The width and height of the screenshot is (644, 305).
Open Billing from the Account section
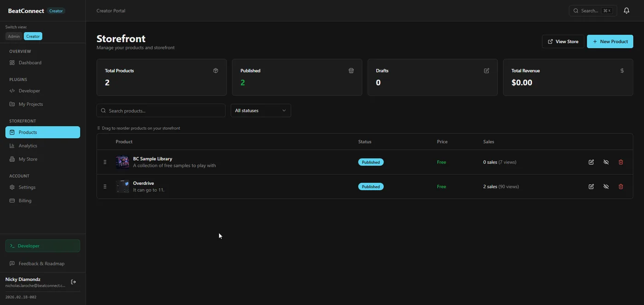coord(25,200)
